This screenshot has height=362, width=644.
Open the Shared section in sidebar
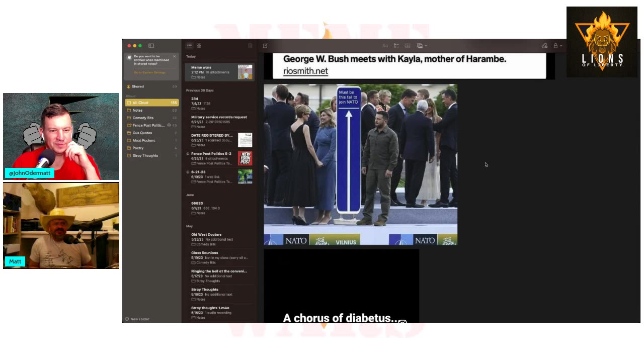tap(151, 86)
